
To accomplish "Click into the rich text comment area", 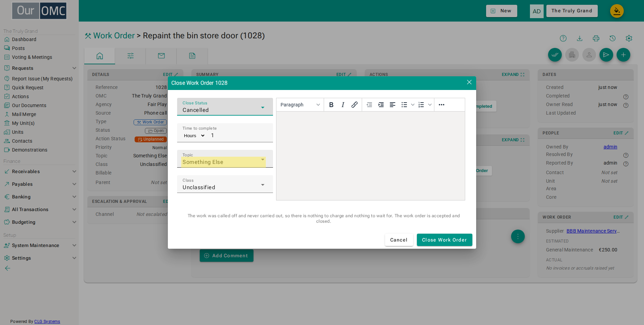I will coord(371,156).
